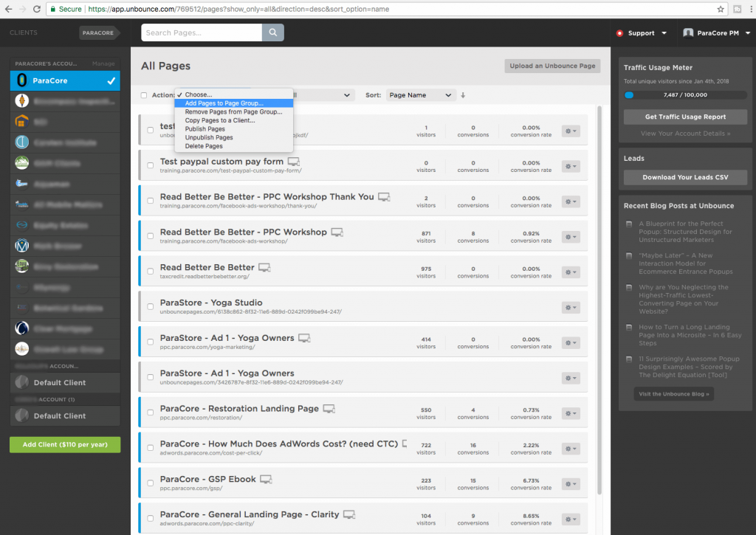This screenshot has height=535, width=756.
Task: Click the traffic usage meter progress bar
Action: pyautogui.click(x=685, y=95)
